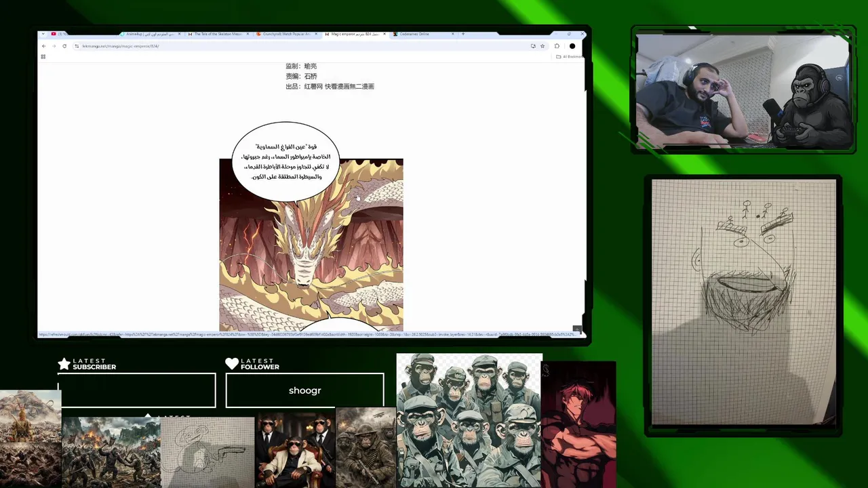Switch to the Crunchyroll tab
Screen dimensions: 868x488
click(287, 34)
